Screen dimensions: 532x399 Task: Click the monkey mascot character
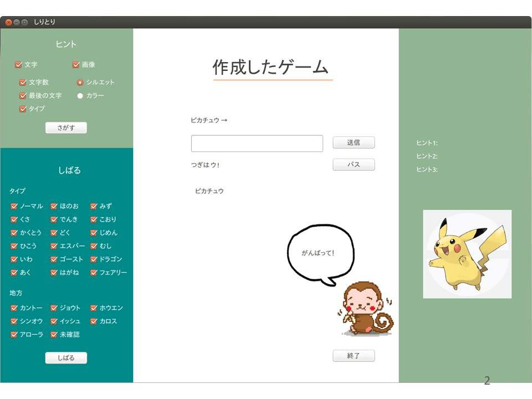tap(366, 309)
